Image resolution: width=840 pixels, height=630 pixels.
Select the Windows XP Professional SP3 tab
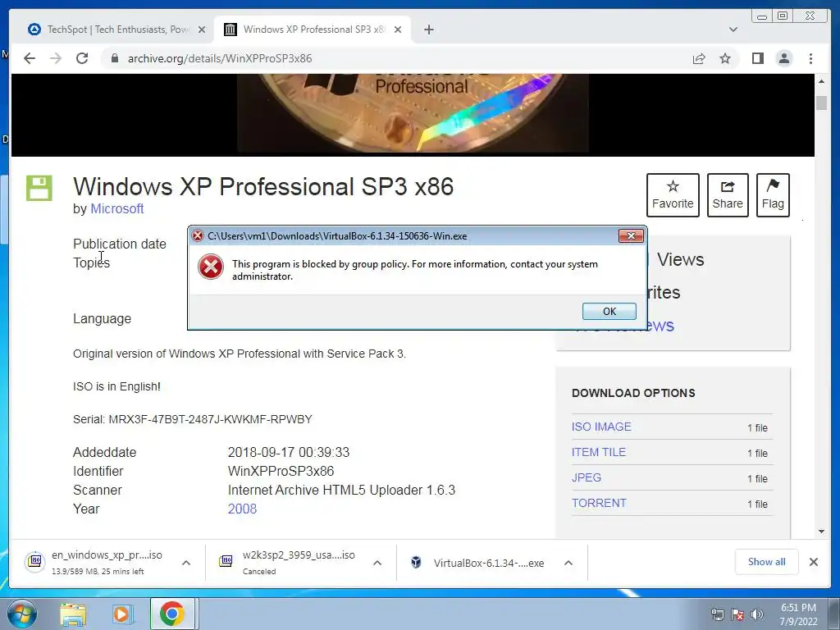311,30
